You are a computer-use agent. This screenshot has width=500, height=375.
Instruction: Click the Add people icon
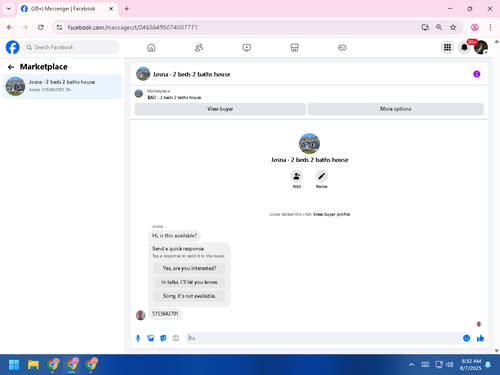click(x=296, y=176)
